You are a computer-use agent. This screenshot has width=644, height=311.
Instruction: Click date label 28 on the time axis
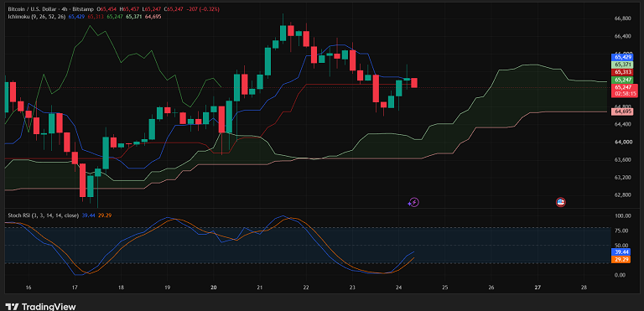point(584,287)
